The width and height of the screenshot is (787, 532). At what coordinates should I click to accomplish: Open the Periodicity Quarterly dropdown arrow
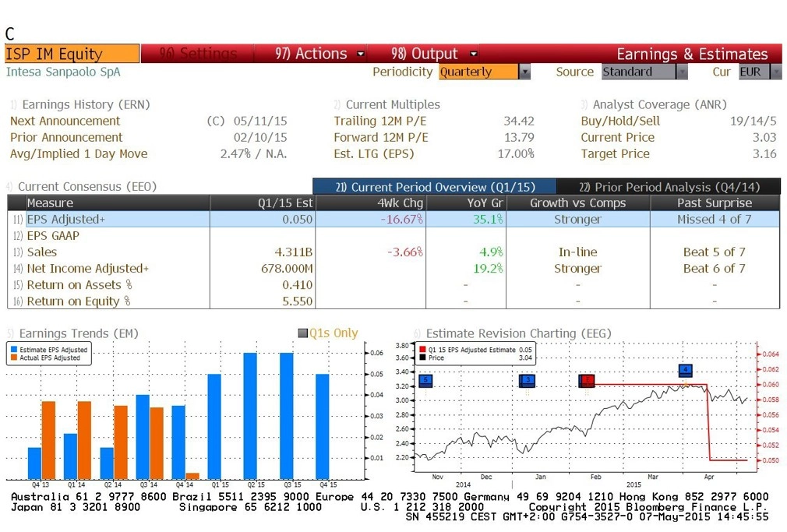point(524,72)
